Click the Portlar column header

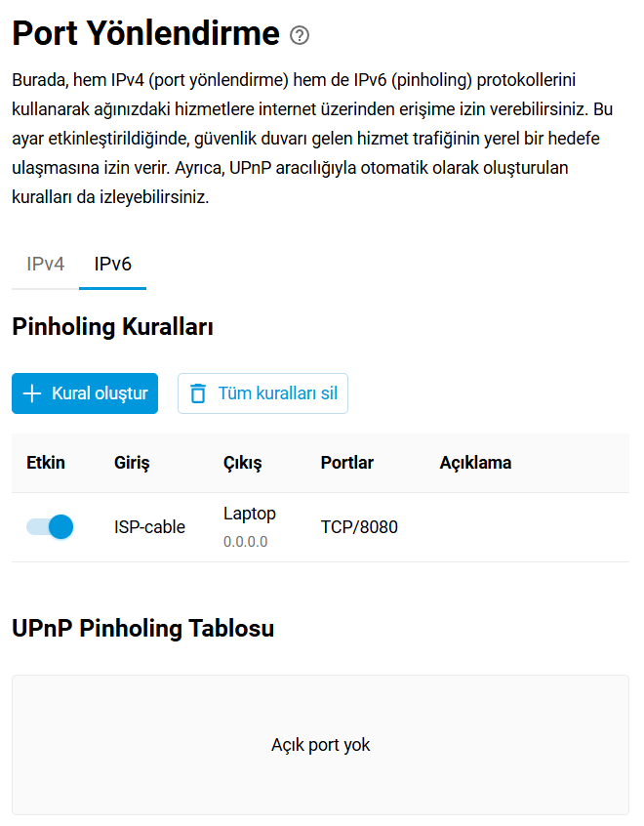(x=346, y=463)
